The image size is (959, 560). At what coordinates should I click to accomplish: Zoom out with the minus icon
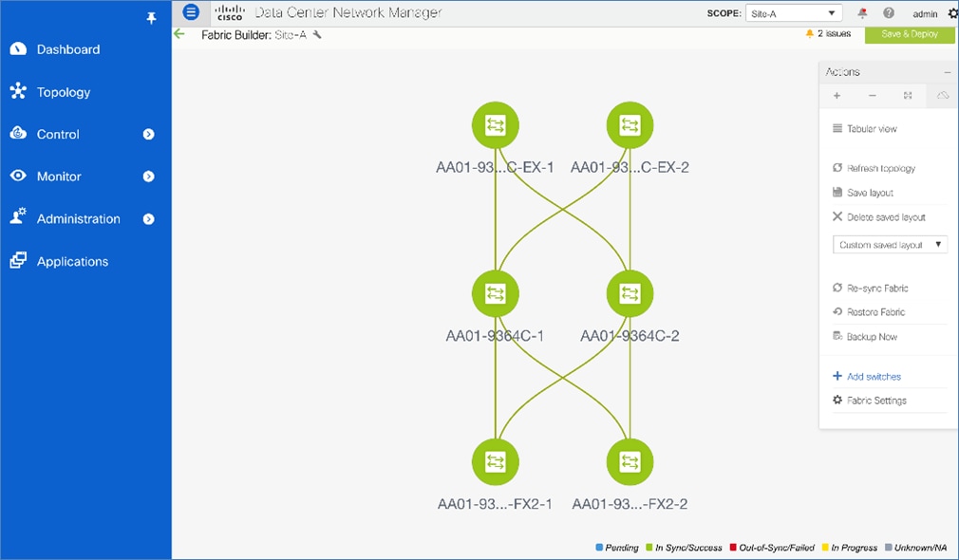(x=873, y=96)
